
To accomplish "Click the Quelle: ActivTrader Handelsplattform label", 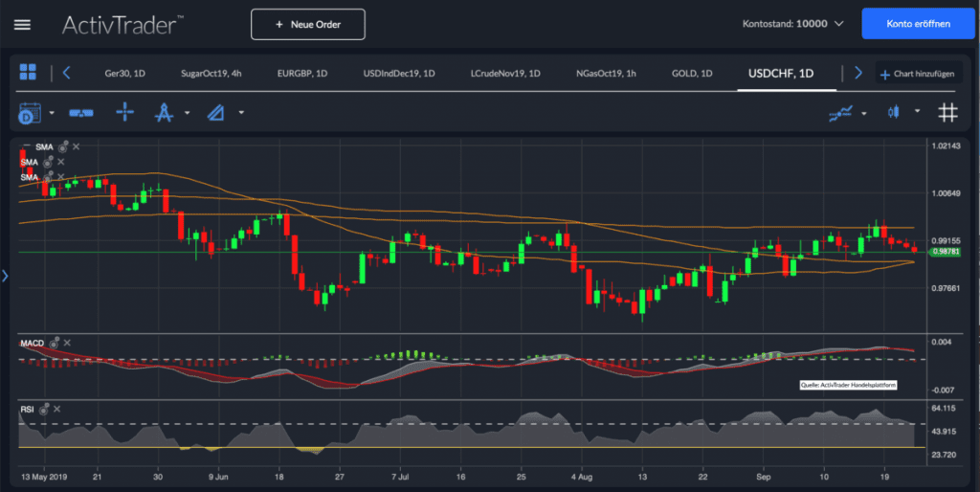I will click(848, 385).
